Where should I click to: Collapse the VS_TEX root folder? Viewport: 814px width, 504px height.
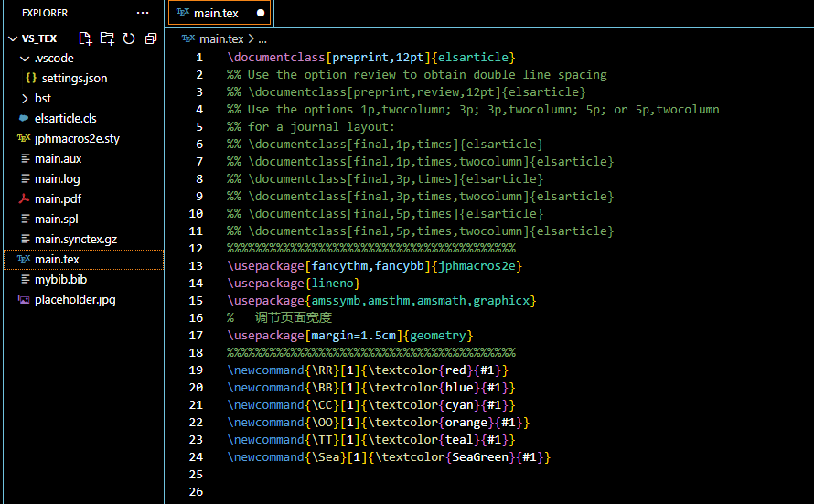tap(12, 38)
